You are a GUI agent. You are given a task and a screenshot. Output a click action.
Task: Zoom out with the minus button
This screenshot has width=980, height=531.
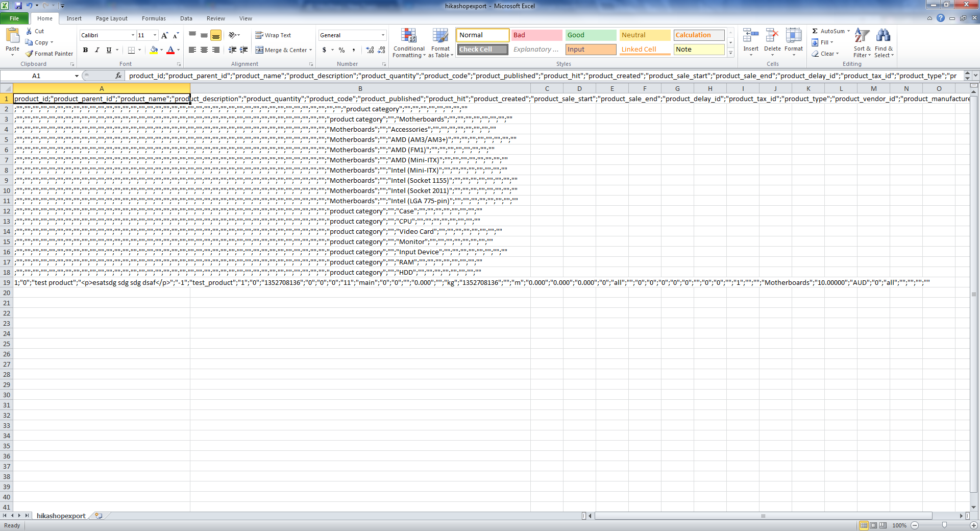915,525
